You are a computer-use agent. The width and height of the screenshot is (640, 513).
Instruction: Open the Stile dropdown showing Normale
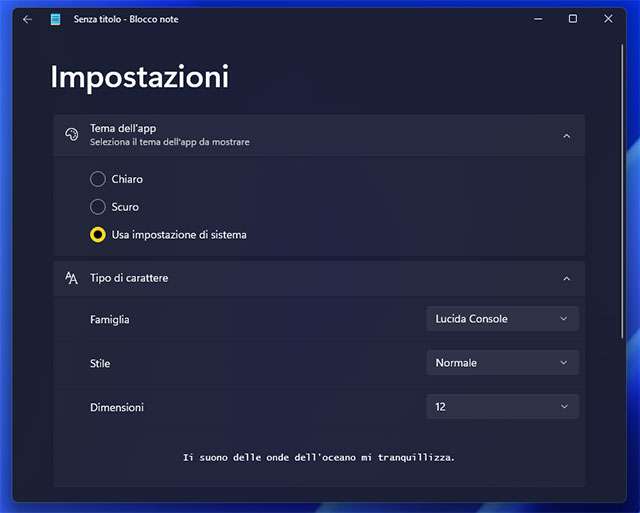pyautogui.click(x=501, y=363)
